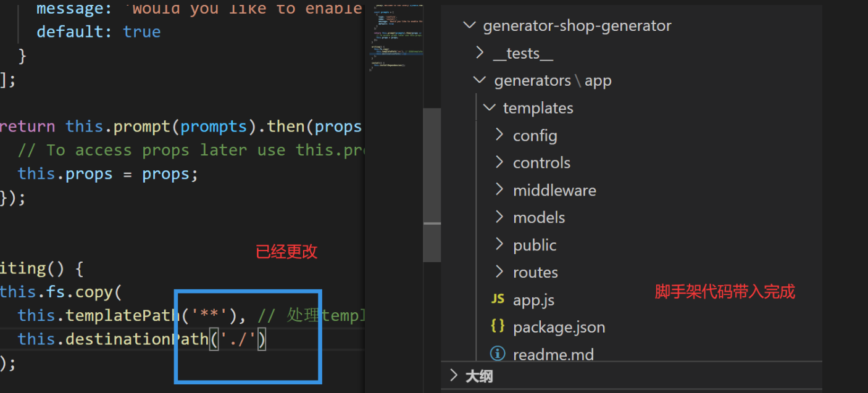868x393 pixels.
Task: Click the this.fs.copy( code line
Action: 61,292
